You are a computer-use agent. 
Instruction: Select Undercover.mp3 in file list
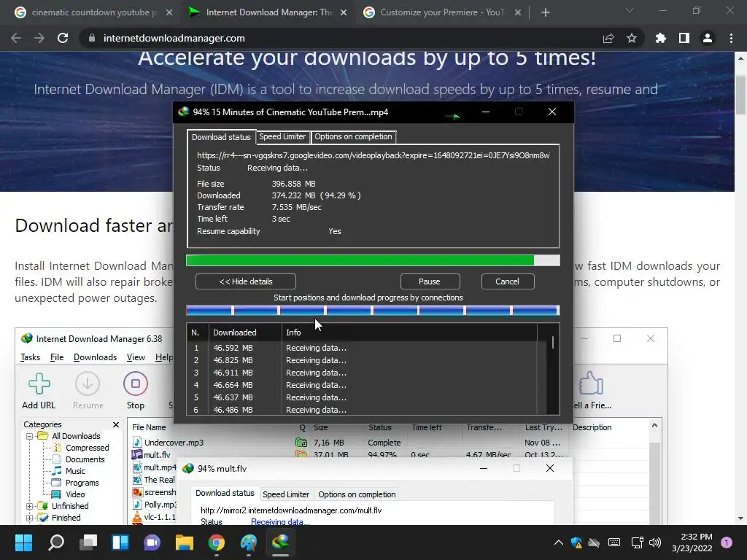[x=174, y=443]
